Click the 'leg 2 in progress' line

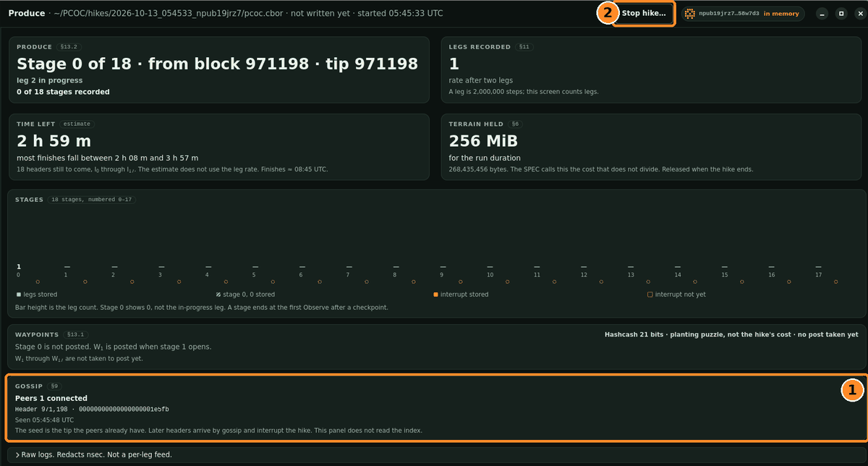49,80
